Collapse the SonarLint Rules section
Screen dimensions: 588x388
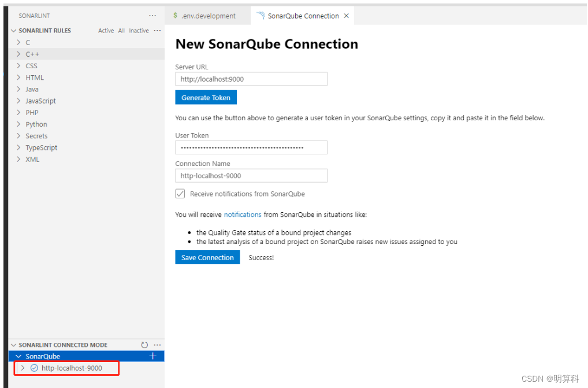(14, 31)
